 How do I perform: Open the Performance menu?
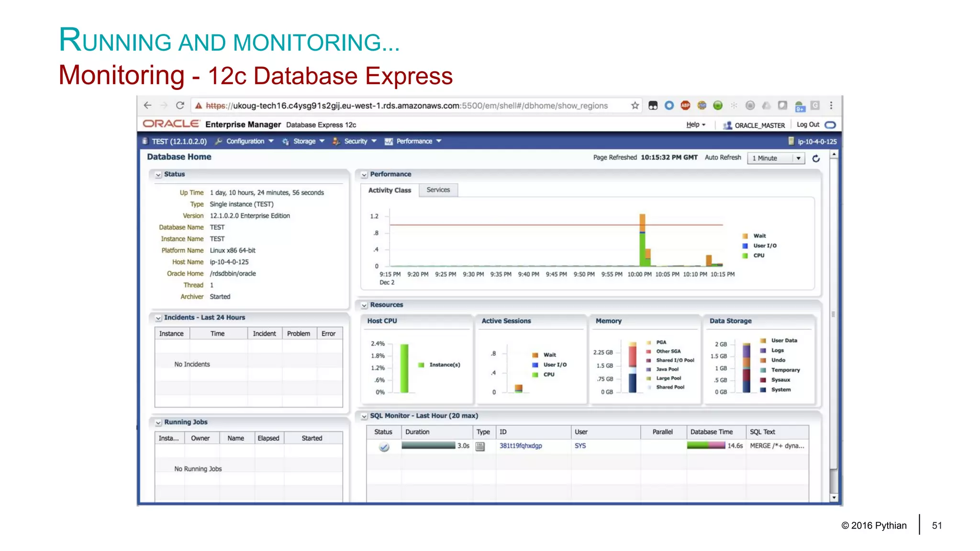tap(419, 141)
